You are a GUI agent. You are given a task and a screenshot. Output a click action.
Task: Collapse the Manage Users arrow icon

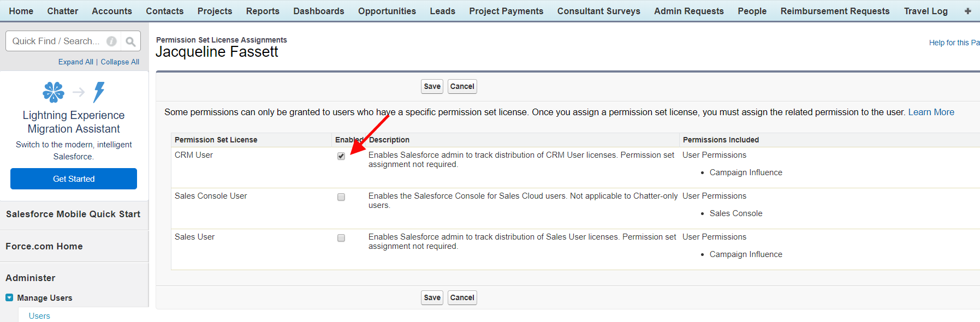9,297
